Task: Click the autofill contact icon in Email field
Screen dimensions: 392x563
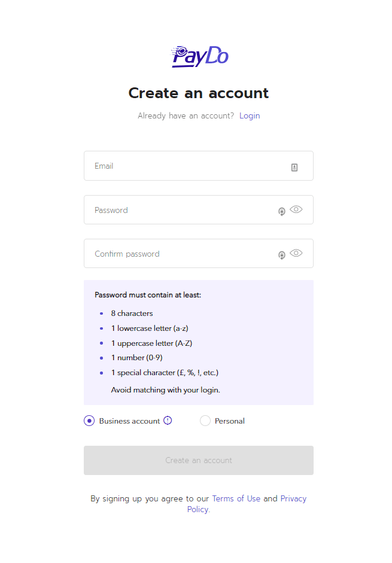Action: pyautogui.click(x=294, y=168)
